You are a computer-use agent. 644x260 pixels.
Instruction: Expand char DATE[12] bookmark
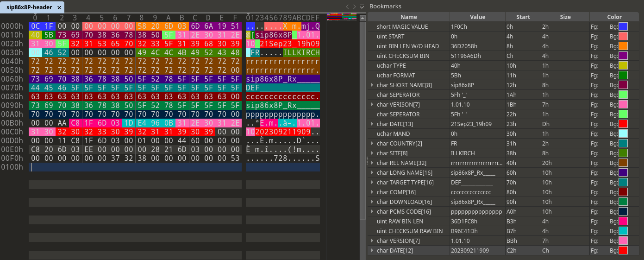372,250
